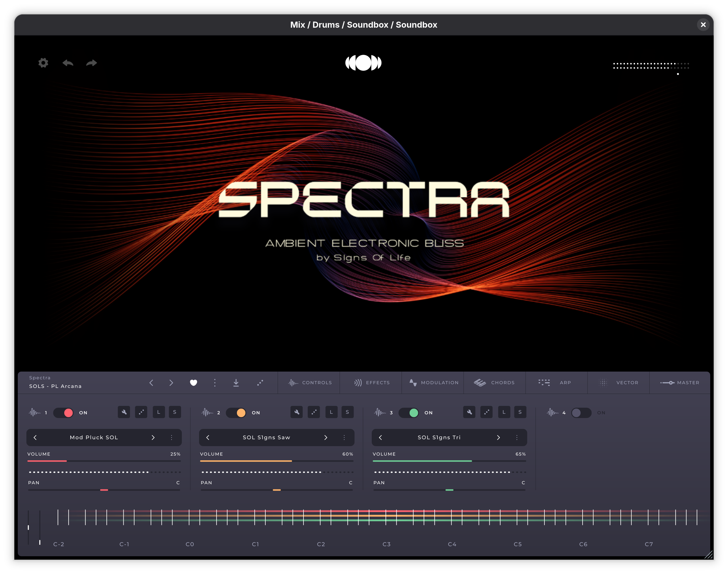Favorite the preset with heart icon
Viewport: 728px width, 574px height.
point(193,382)
